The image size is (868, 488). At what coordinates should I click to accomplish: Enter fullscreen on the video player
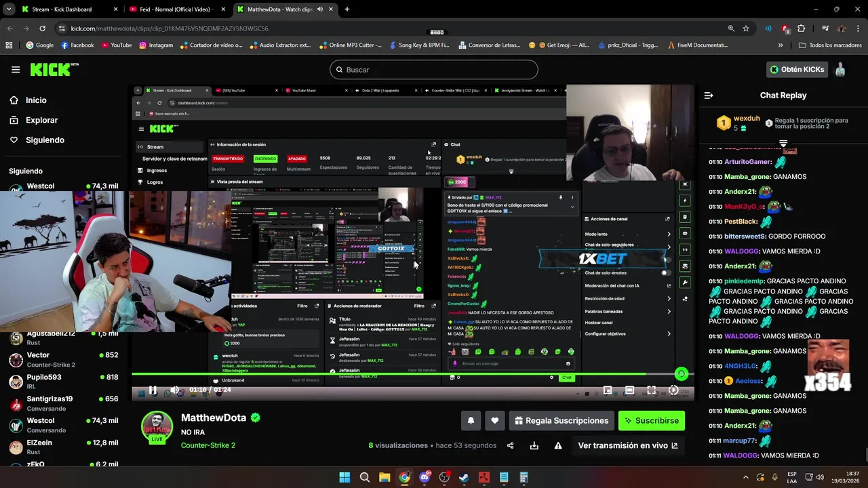pyautogui.click(x=651, y=390)
